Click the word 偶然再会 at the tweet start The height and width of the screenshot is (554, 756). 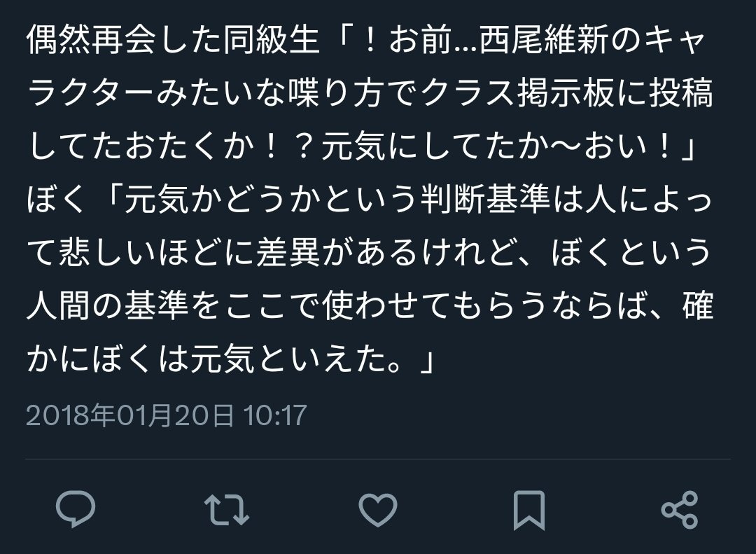pyautogui.click(x=92, y=39)
